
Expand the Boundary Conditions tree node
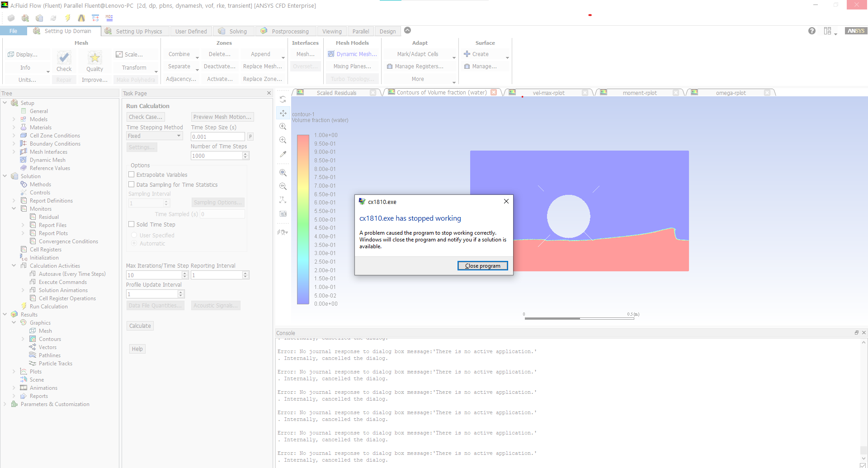14,144
